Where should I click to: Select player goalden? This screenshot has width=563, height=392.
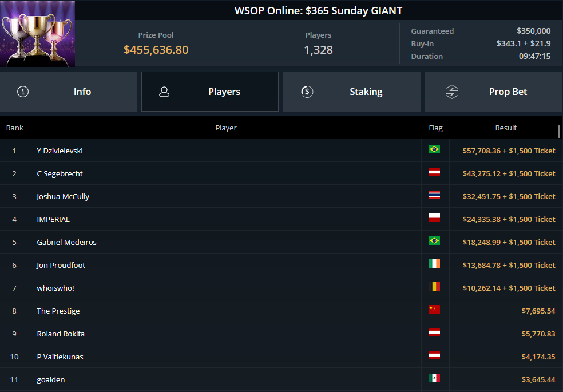tap(50, 380)
